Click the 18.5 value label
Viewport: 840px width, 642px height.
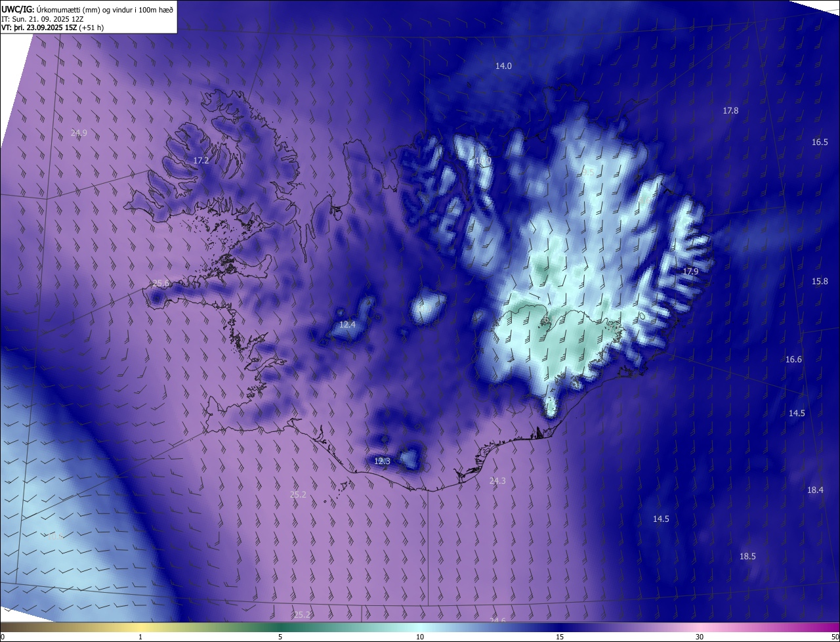click(x=747, y=557)
